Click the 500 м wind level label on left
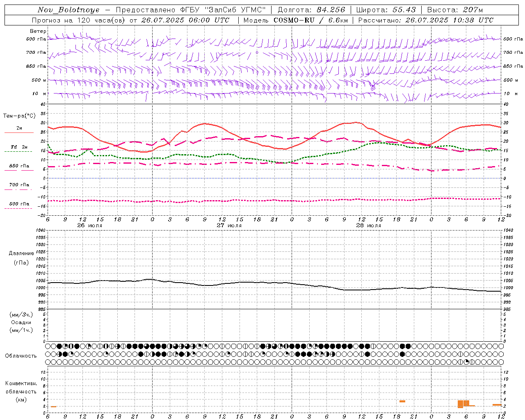 click(x=39, y=80)
